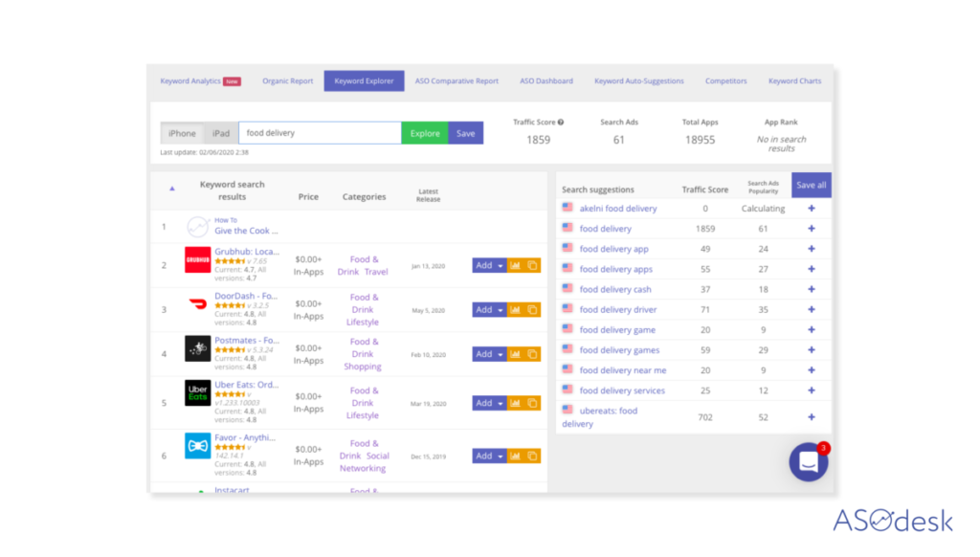Image resolution: width=980 pixels, height=557 pixels.
Task: Add 'ubereats: food delivery' plus icon
Action: click(812, 417)
